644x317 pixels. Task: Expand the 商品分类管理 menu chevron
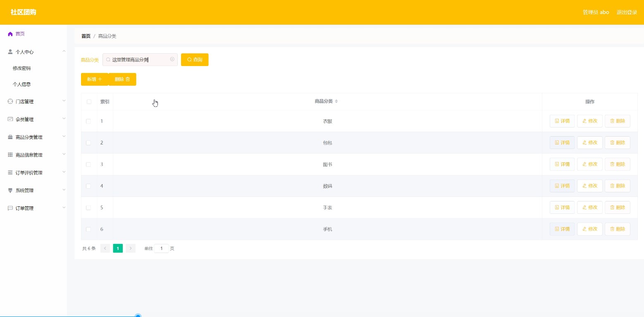(64, 136)
